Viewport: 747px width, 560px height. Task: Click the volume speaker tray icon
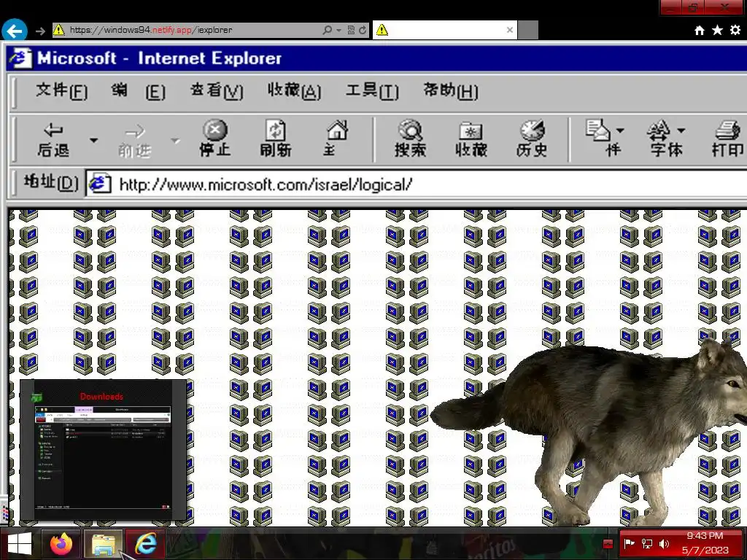click(664, 543)
